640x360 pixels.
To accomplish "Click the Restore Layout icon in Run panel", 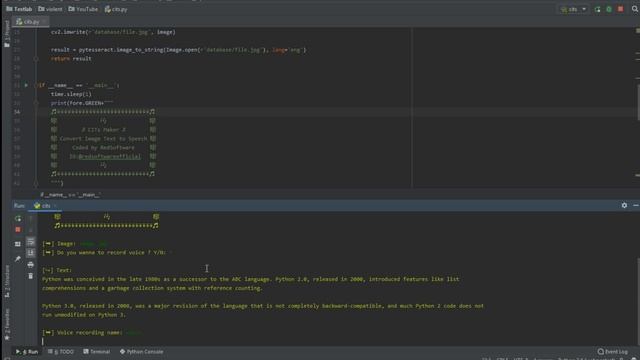I will coord(18,244).
